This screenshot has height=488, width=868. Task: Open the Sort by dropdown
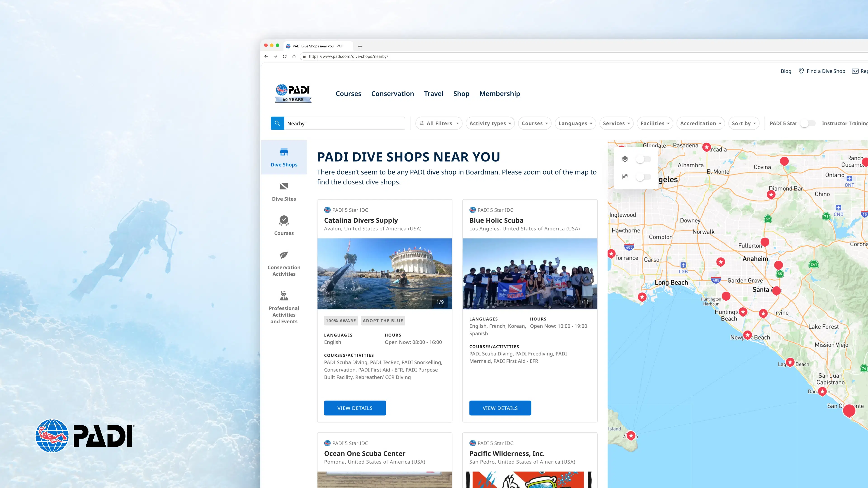click(x=744, y=124)
